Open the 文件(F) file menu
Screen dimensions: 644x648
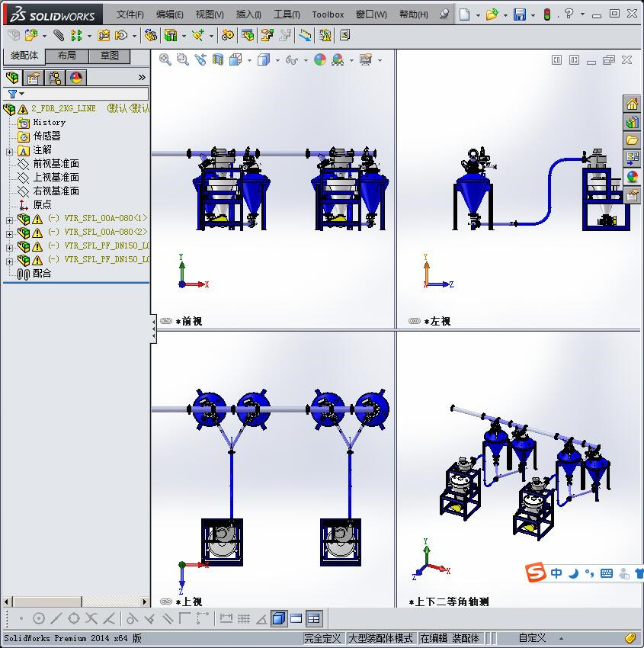130,14
